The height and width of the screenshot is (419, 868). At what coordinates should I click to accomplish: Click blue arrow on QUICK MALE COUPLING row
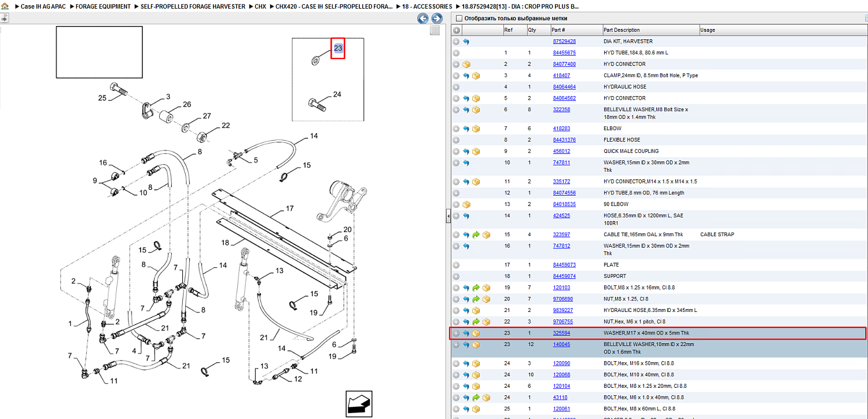point(466,152)
